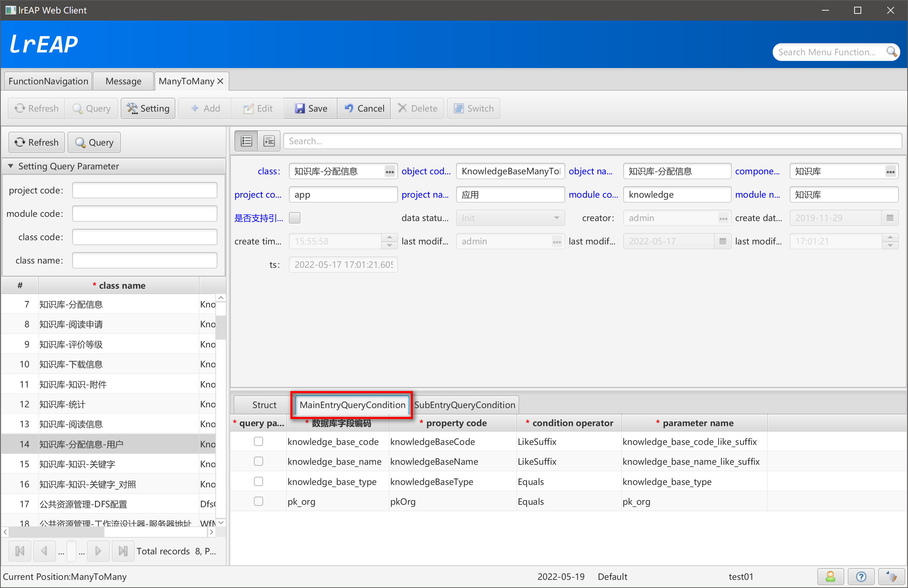Viewport: 908px width, 588px height.
Task: Click the knowledgeBaseCode property cell
Action: tap(453, 441)
